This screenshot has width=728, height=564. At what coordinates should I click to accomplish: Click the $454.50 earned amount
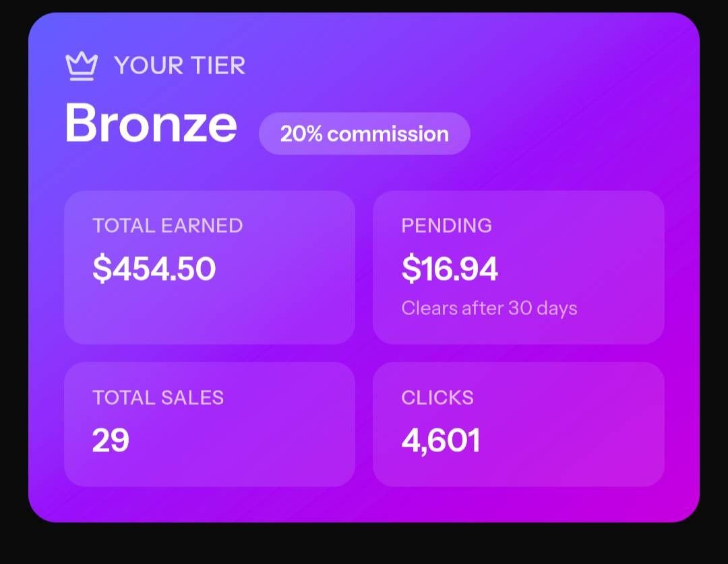pos(154,269)
